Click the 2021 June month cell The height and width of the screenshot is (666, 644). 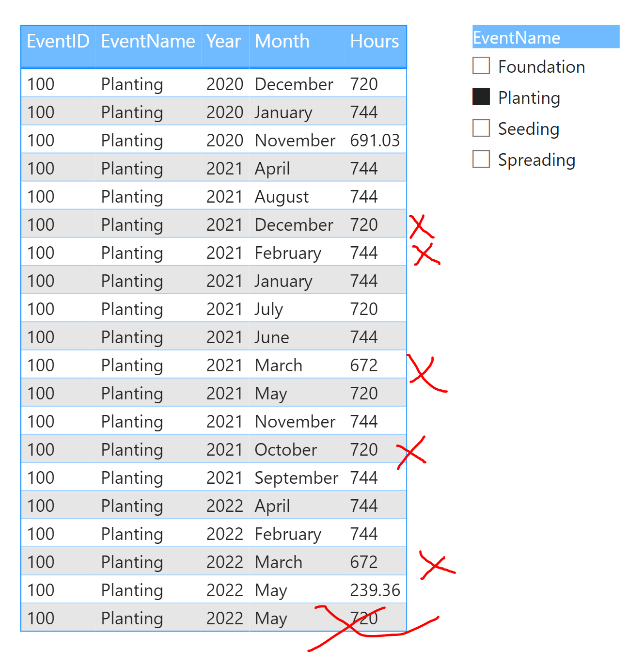pos(272,337)
